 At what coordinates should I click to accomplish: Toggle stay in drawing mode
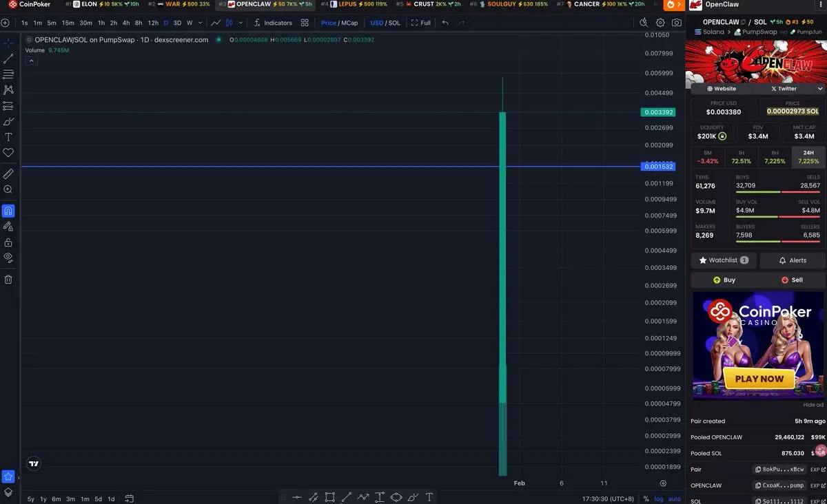[x=8, y=226]
